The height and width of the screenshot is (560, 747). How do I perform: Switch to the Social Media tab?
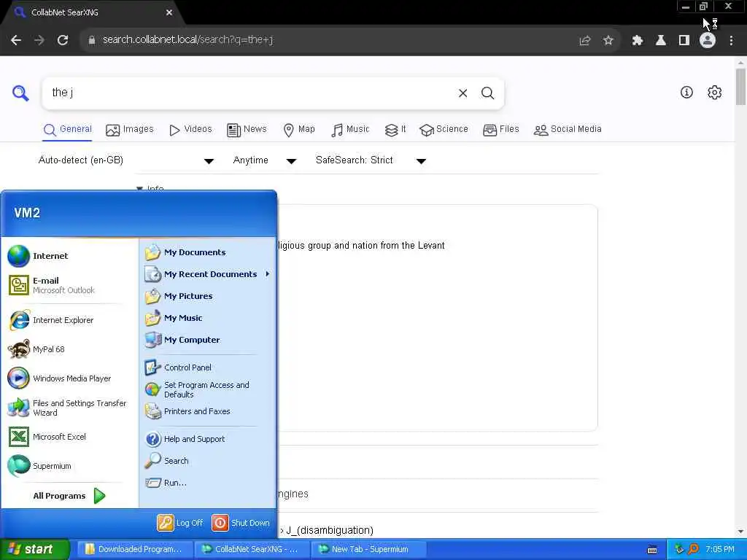568,130
